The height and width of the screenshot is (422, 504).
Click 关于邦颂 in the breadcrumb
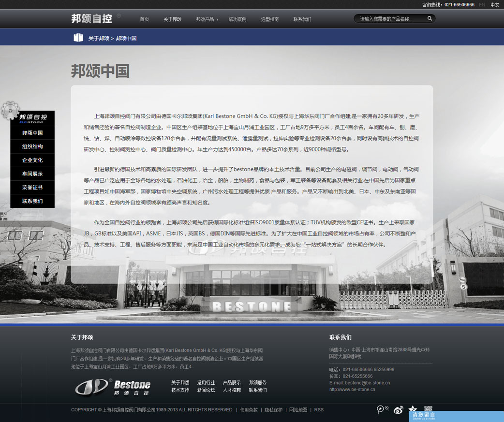tap(99, 38)
